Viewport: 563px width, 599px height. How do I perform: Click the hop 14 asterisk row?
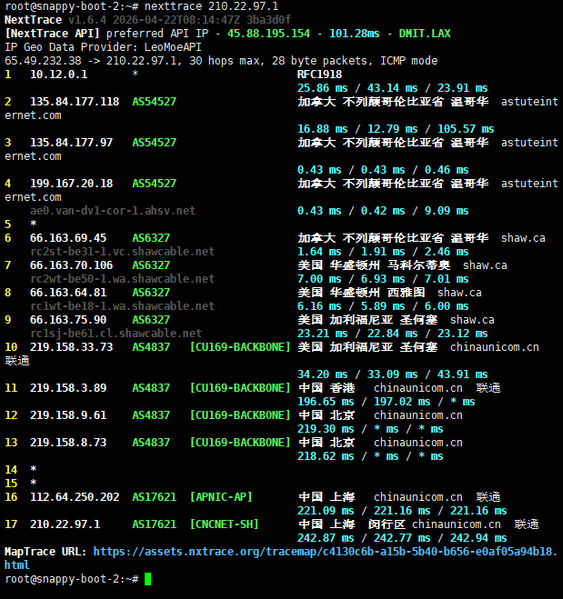21,469
